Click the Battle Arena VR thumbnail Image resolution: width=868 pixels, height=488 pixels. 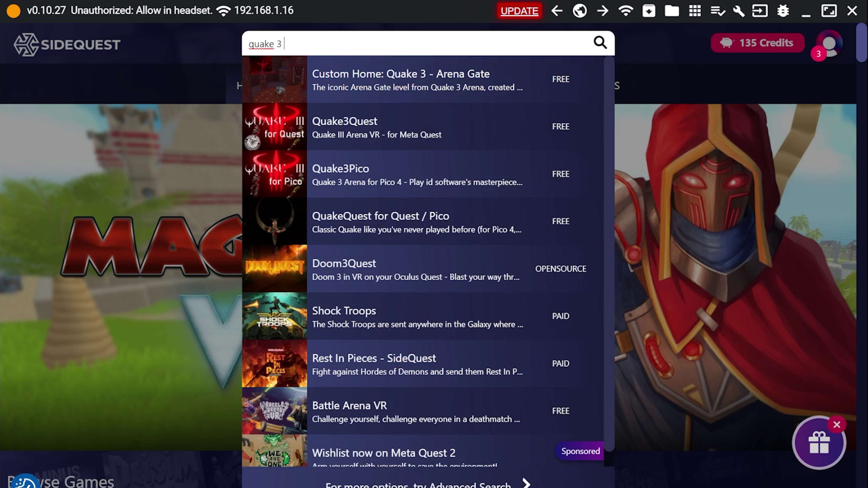(274, 411)
